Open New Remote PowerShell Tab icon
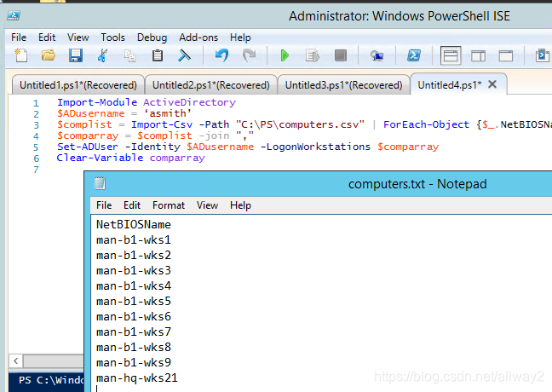Viewport: 552px width, 392px height. coord(377,55)
